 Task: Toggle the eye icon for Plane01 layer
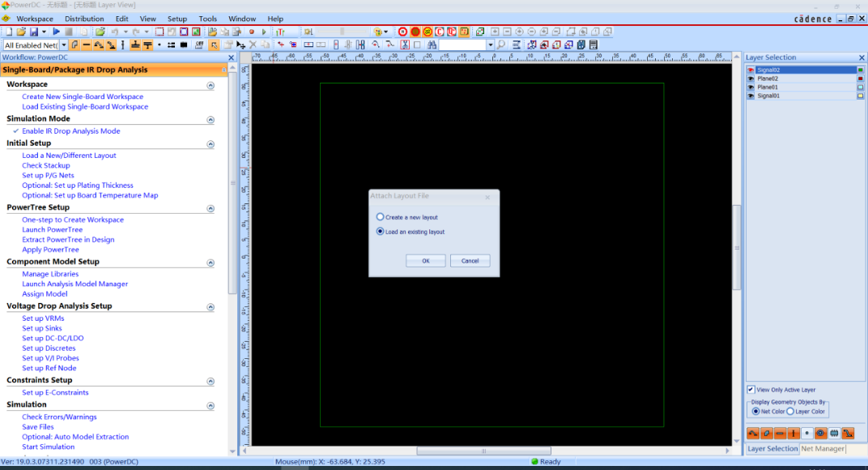[x=751, y=87]
